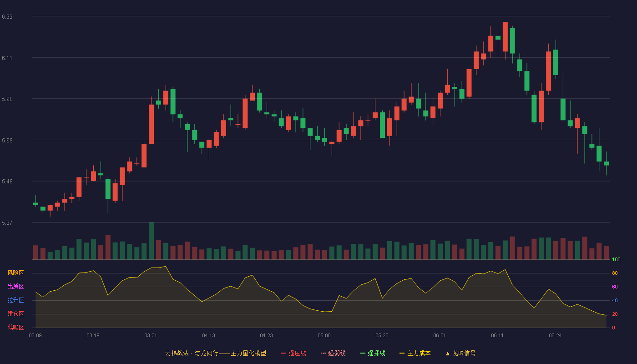The image size is (637, 364).
Task: Click the orange 80 indicator scale value
Action: pos(615,273)
